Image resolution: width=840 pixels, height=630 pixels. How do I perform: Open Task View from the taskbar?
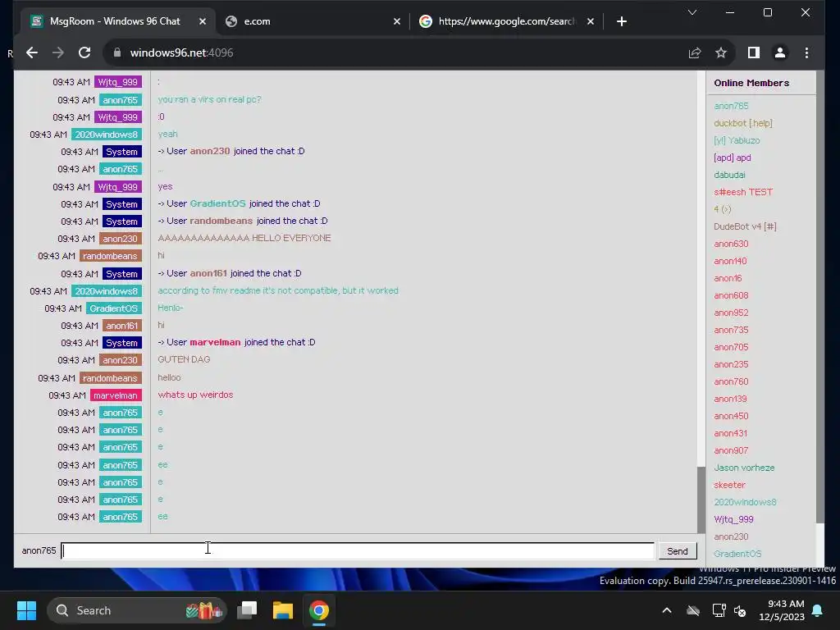247,610
